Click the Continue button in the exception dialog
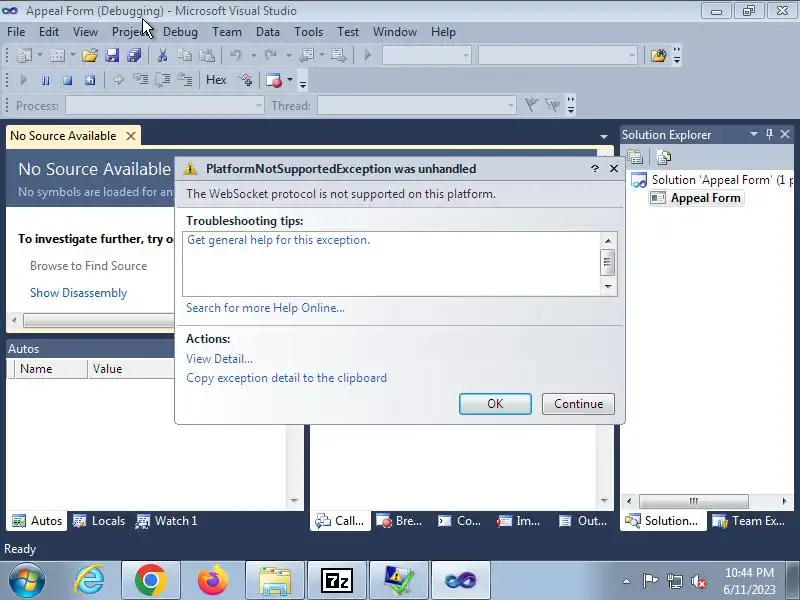 pos(578,404)
